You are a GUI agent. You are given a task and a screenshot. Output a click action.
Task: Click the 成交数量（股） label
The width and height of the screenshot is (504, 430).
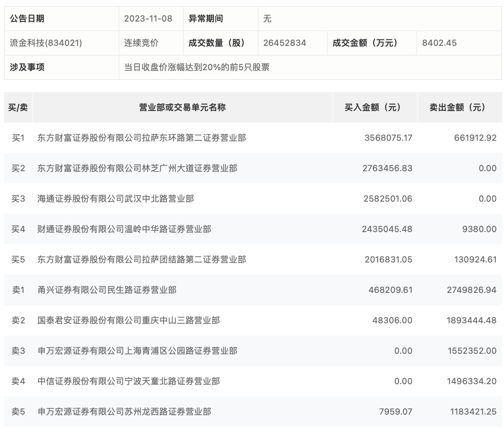(219, 43)
